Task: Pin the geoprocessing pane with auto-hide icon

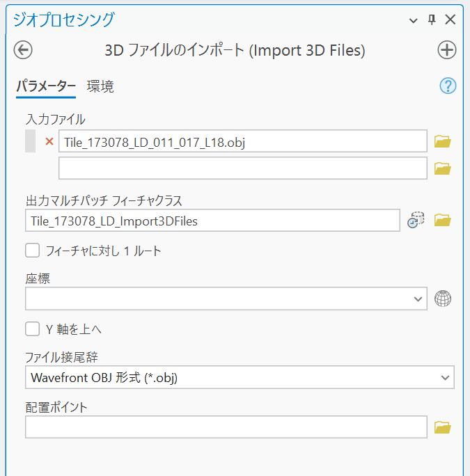Action: pos(432,19)
